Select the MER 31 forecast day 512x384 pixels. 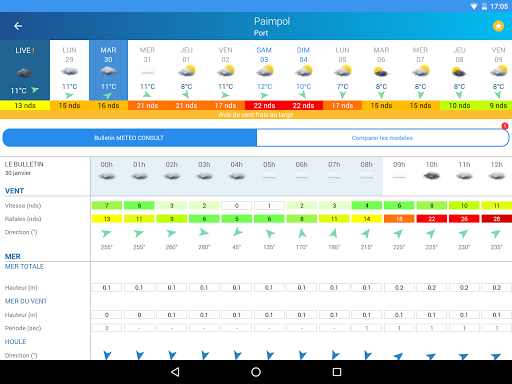tap(147, 70)
